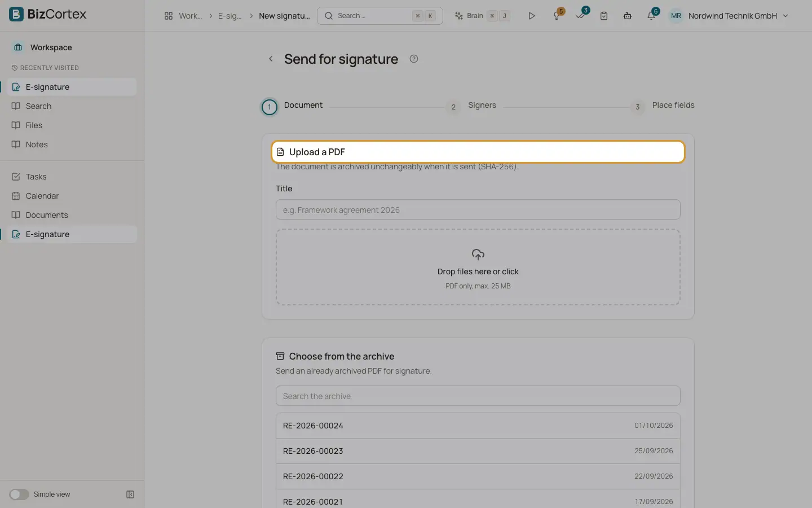Open the lightbulb ideas icon with badge 5
812x508 pixels.
(557, 16)
